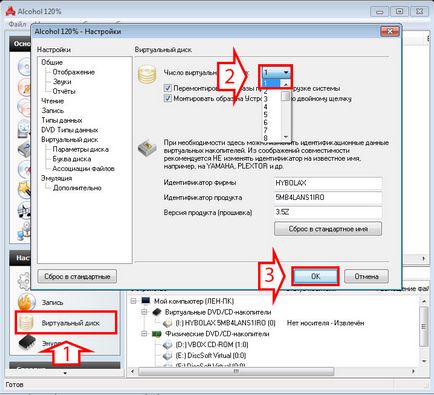Screen dimensions: 434x395
Task: Select Эмуляция in the settings tree
Action: (57, 178)
